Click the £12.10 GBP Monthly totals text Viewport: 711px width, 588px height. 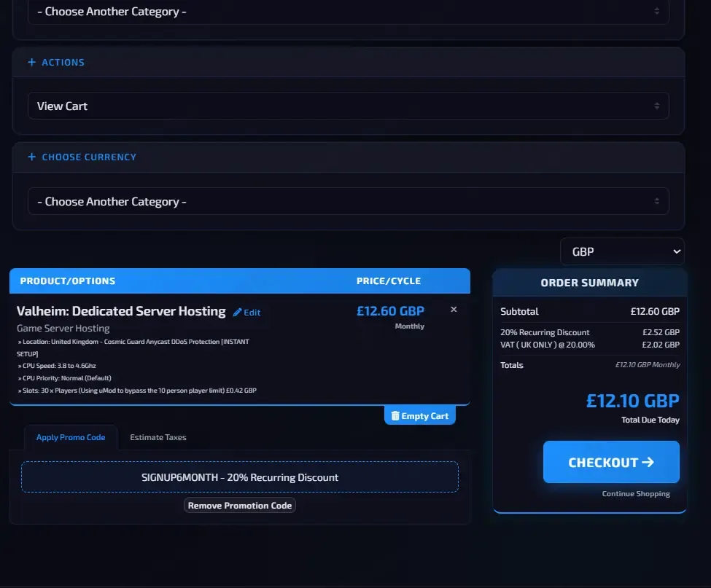coord(648,364)
